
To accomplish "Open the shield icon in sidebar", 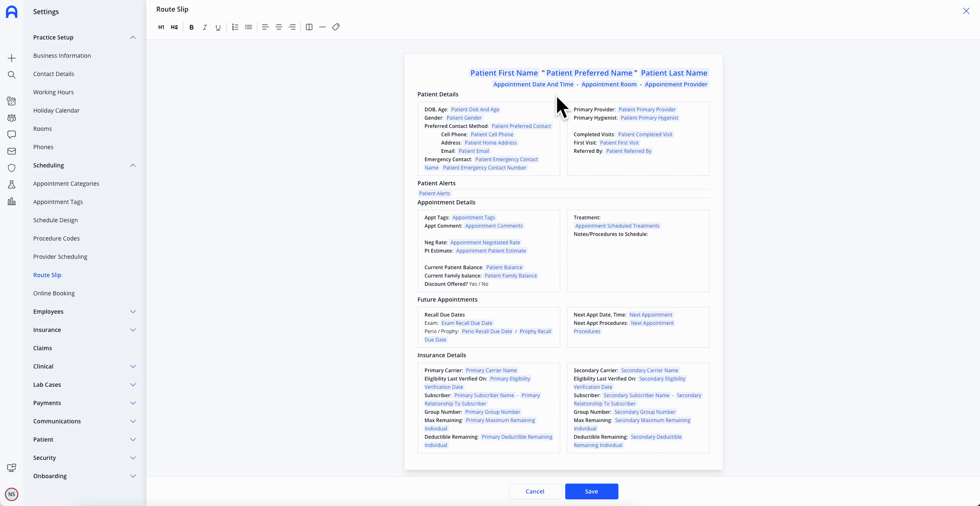I will coord(12,168).
